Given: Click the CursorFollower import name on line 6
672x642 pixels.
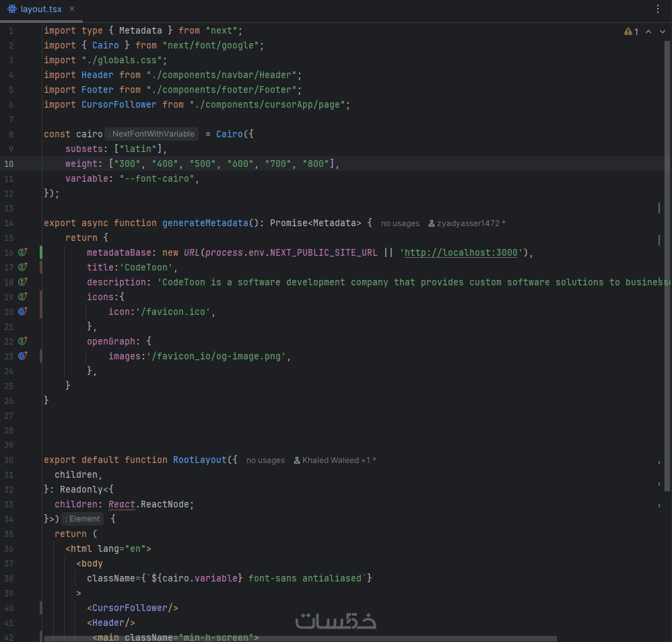Looking at the screenshot, I should 119,104.
